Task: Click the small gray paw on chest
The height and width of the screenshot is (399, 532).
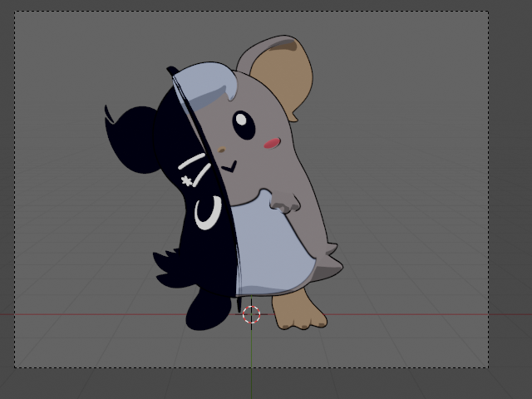Action: point(284,202)
